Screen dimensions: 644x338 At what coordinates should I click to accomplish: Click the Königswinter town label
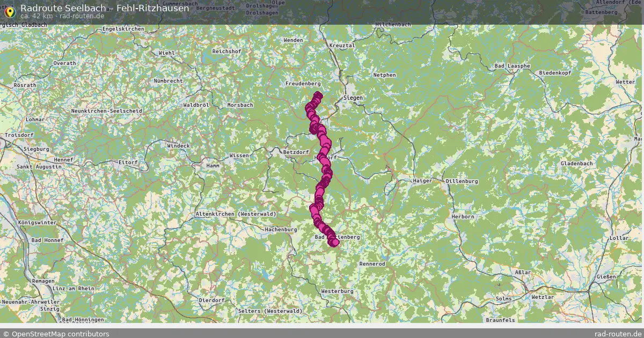[37, 222]
